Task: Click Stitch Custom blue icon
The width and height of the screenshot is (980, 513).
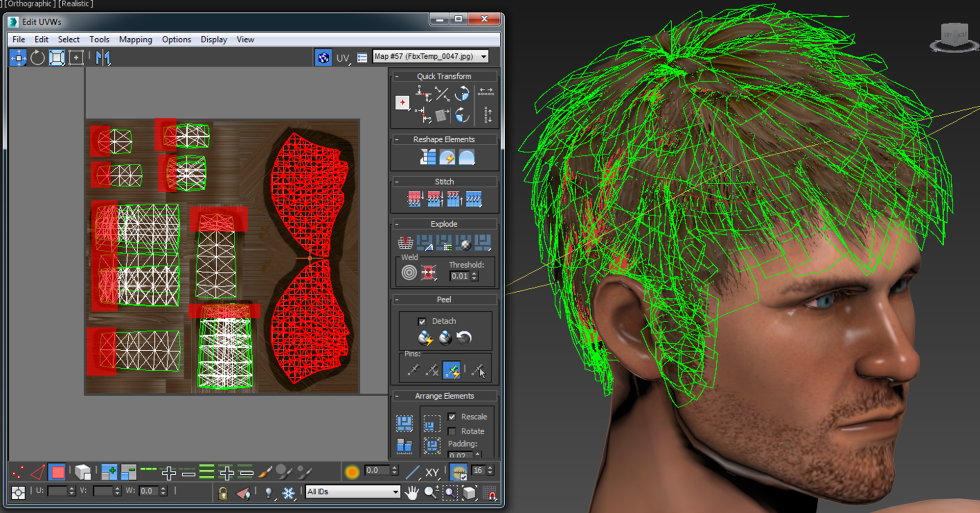Action: click(474, 199)
